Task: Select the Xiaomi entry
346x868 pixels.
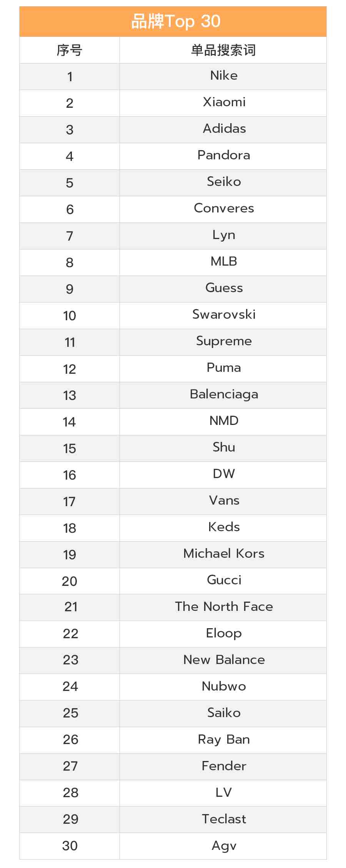Action: (x=224, y=102)
